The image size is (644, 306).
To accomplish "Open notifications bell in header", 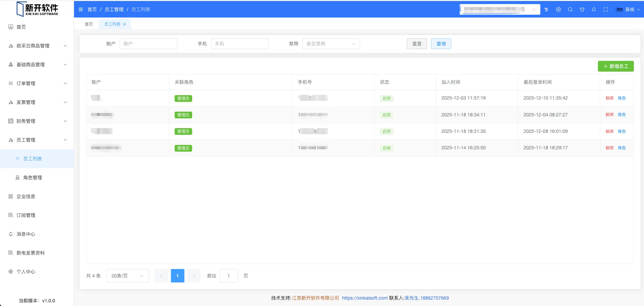I will pyautogui.click(x=594, y=9).
